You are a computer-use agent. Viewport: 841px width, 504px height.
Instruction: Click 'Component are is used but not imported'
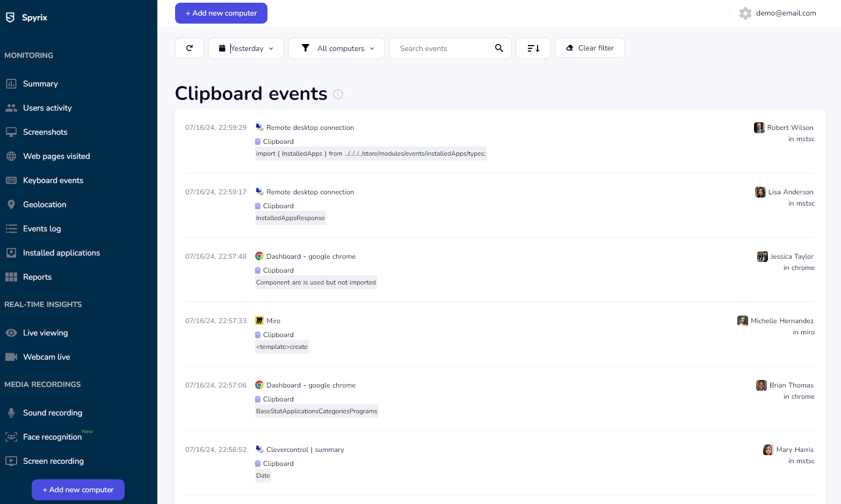[x=316, y=282]
